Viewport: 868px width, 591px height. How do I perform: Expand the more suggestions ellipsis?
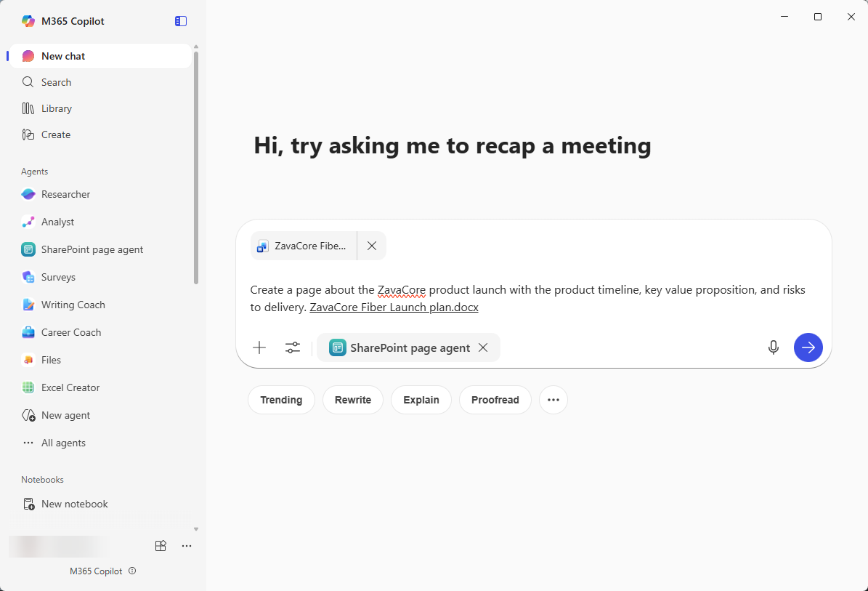553,400
